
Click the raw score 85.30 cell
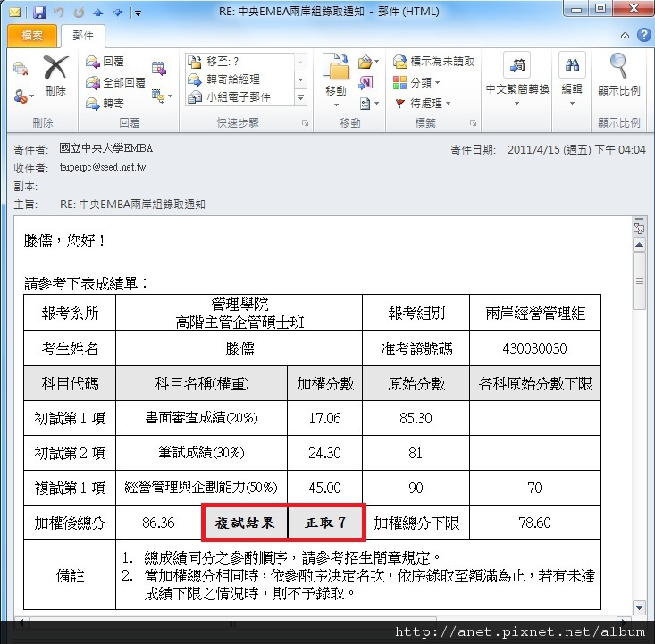pos(416,418)
